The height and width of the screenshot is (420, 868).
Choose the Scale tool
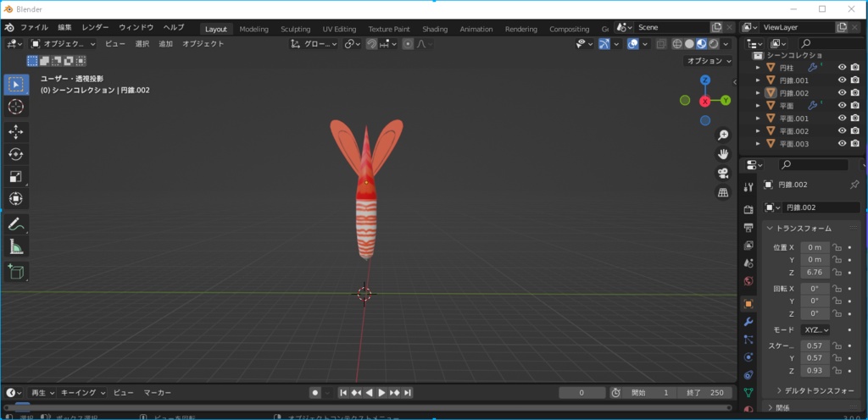[x=16, y=176]
